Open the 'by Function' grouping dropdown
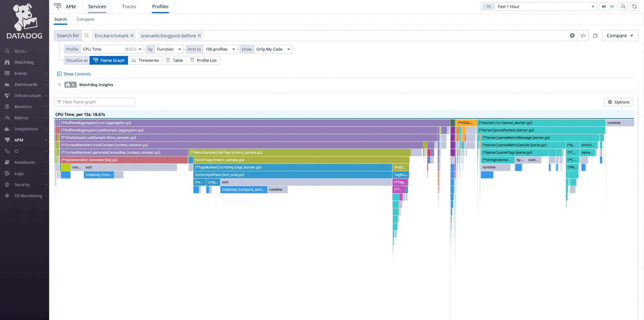The height and width of the screenshot is (320, 644). (168, 49)
